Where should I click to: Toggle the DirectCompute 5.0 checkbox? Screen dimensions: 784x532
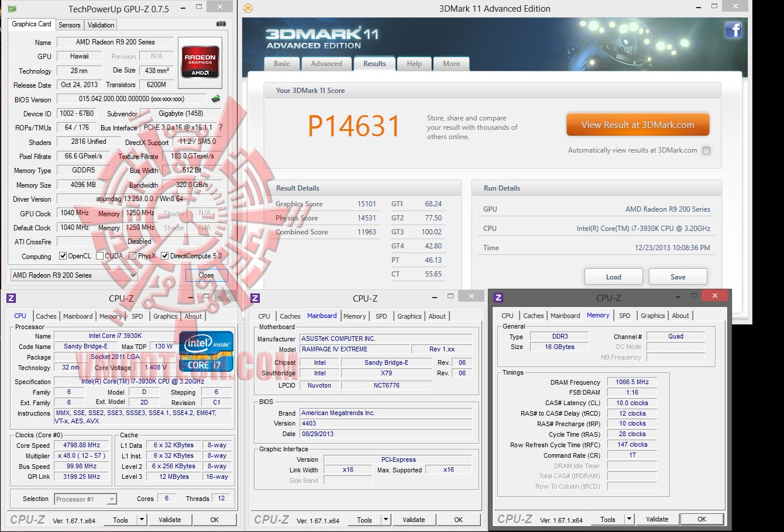tap(165, 255)
